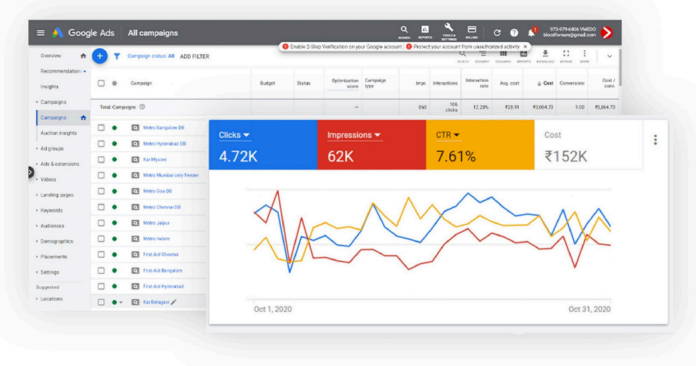Open the hamburger main menu
The height and width of the screenshot is (366, 696).
click(x=40, y=33)
